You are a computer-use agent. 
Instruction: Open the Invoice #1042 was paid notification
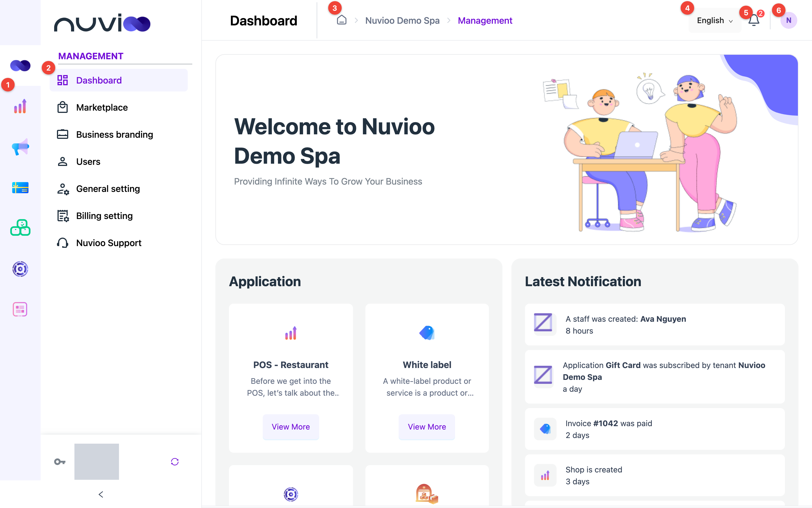click(x=655, y=429)
